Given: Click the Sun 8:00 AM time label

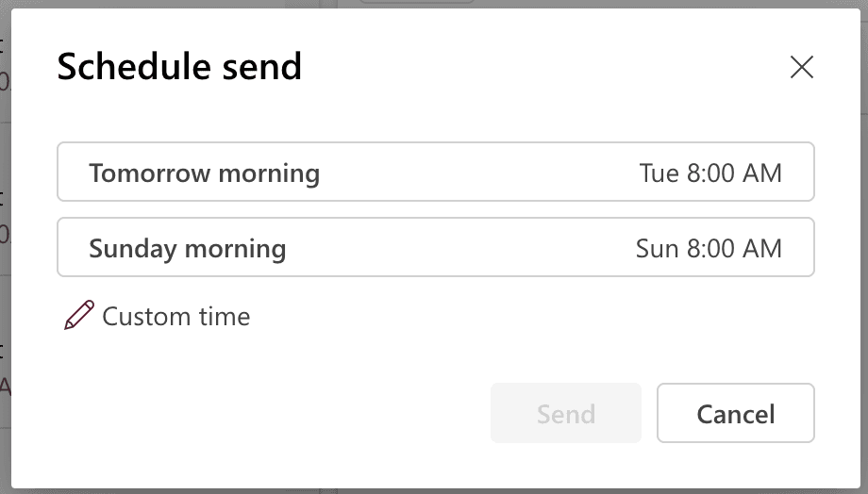Looking at the screenshot, I should [x=708, y=248].
